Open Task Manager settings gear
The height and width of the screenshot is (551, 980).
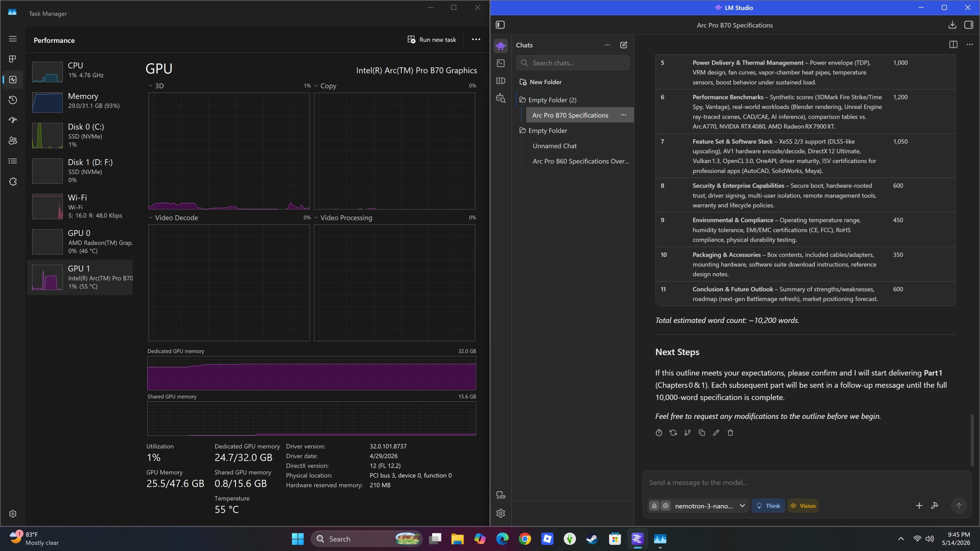(13, 514)
